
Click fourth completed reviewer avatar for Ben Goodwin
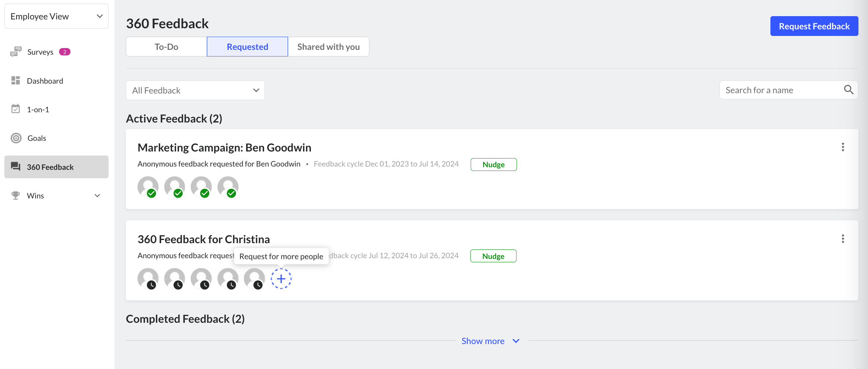(x=228, y=187)
